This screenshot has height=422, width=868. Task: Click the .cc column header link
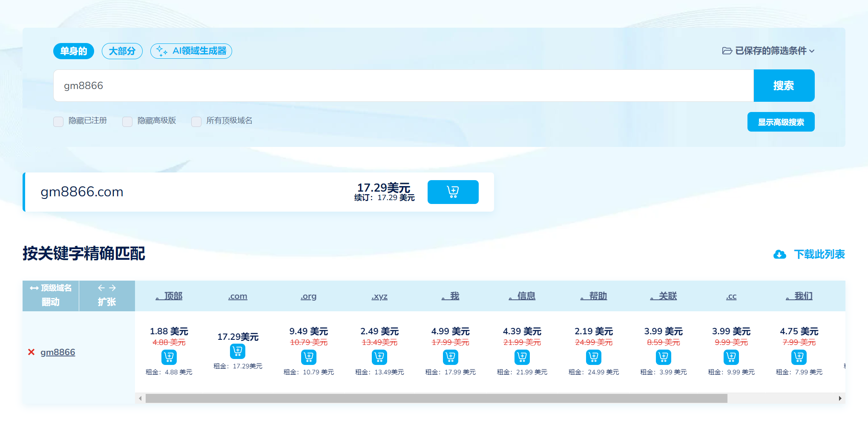[731, 296]
